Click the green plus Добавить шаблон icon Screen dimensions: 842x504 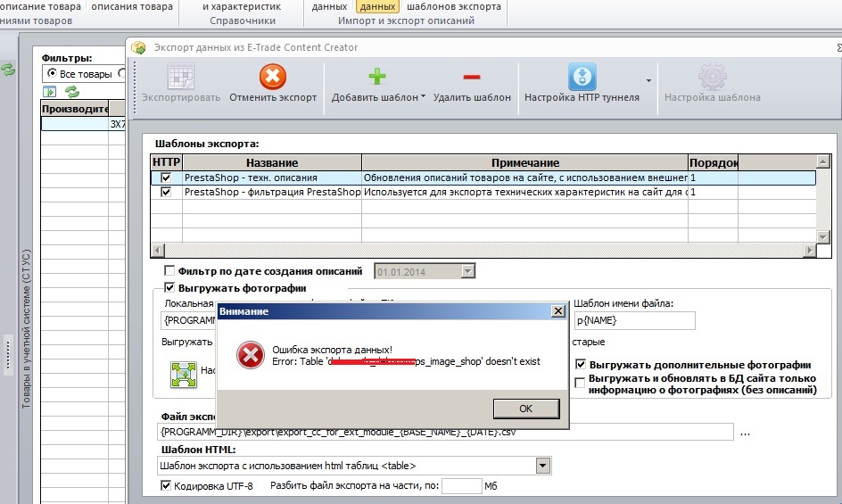coord(377,77)
